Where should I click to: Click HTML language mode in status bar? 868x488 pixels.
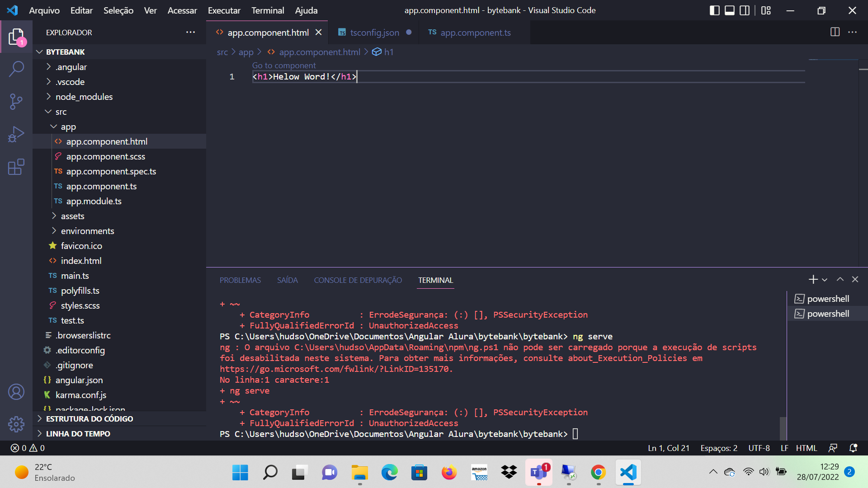point(806,448)
